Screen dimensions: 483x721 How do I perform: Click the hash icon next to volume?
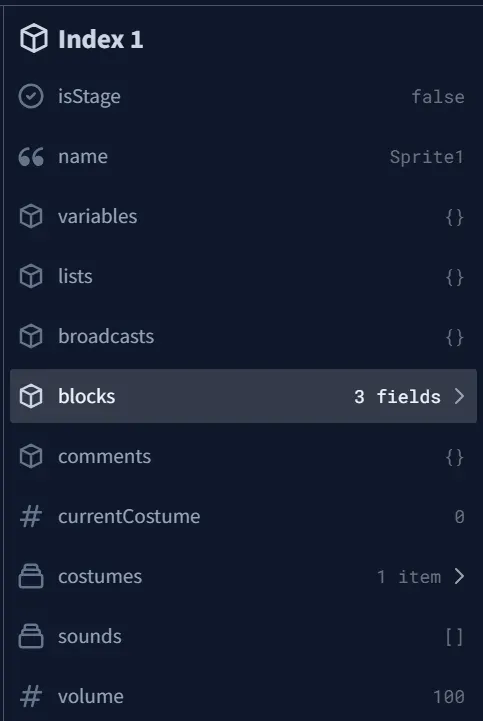point(31,696)
